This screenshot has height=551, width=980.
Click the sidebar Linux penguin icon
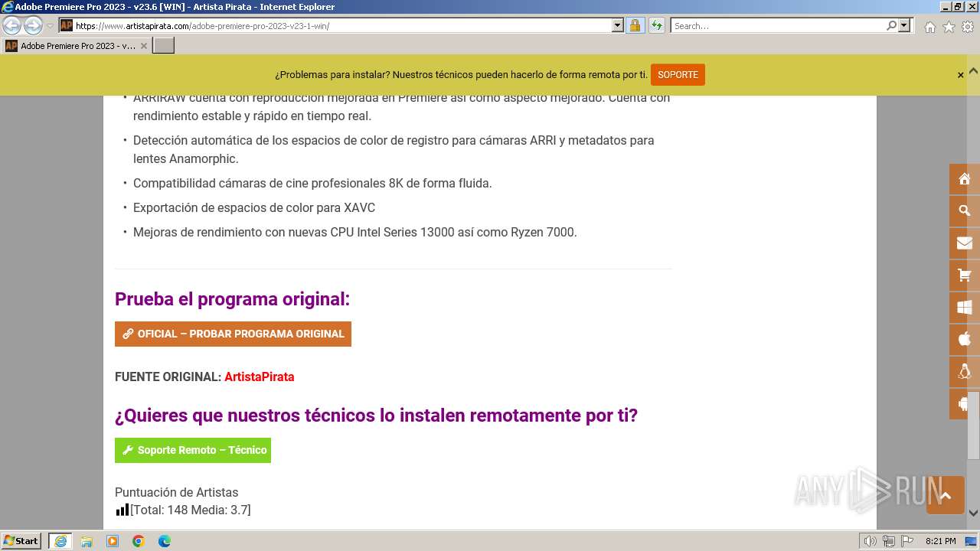965,371
